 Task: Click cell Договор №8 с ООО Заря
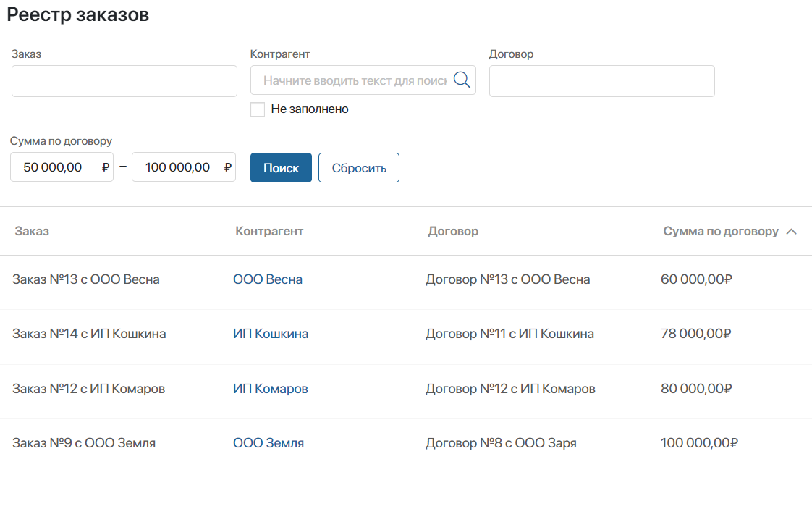coord(501,443)
